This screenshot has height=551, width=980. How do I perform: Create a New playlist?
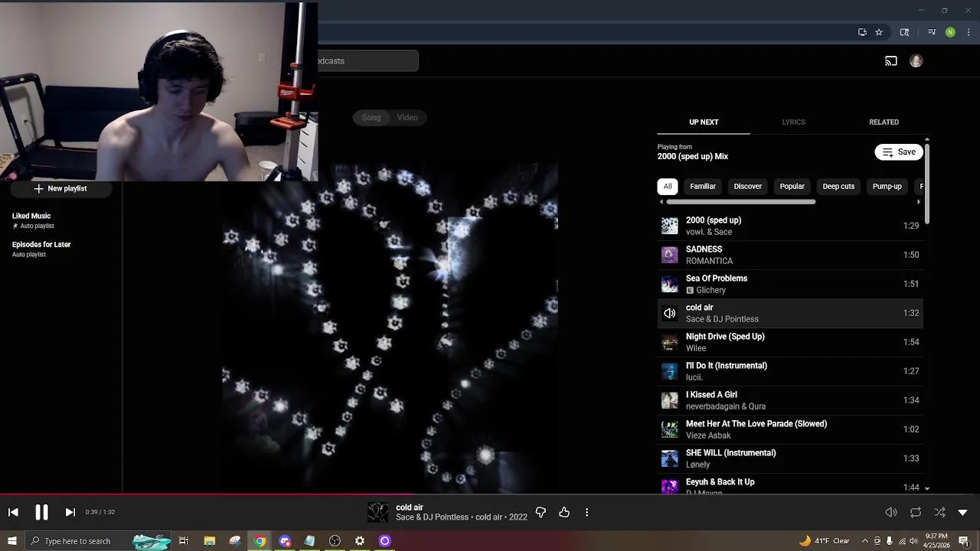(60, 188)
